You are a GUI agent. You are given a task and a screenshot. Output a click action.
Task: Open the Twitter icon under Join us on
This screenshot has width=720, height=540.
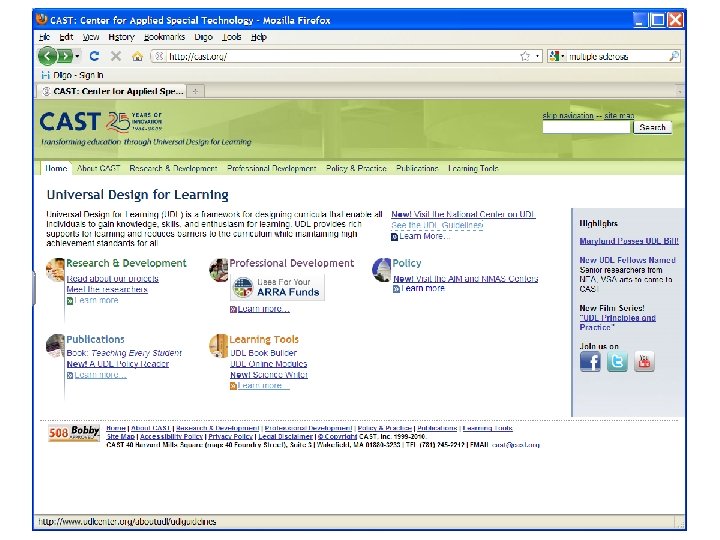(x=617, y=362)
